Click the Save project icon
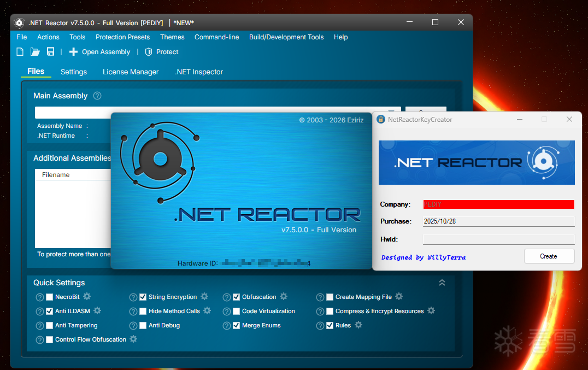 51,51
